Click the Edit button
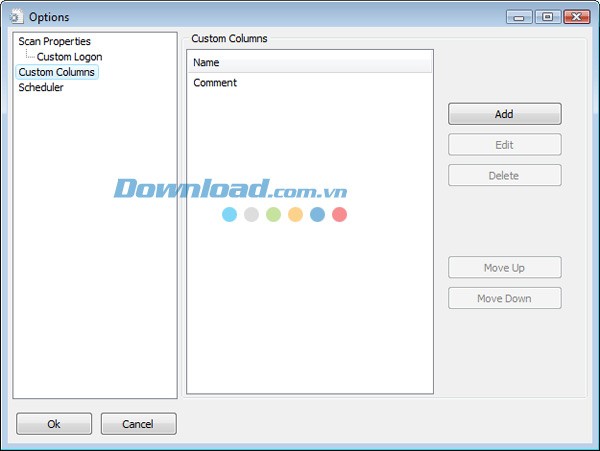Viewport: 600px width, 451px height. tap(505, 145)
